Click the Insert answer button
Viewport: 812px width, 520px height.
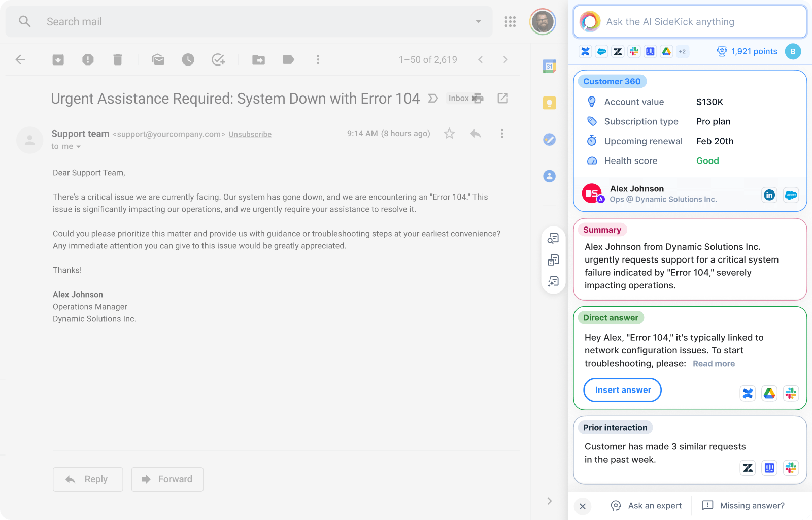pyautogui.click(x=623, y=390)
